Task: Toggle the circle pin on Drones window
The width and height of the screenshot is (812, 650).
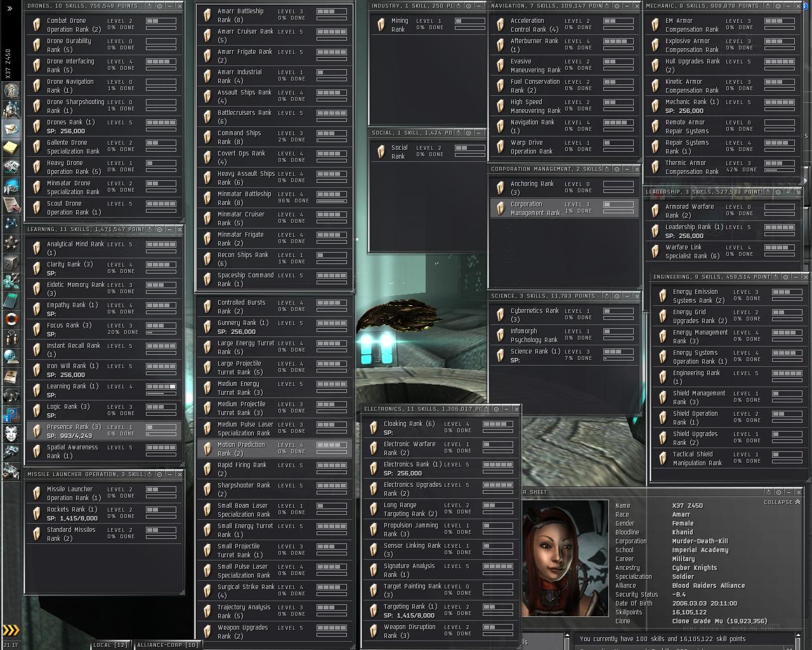Action: 160,6
